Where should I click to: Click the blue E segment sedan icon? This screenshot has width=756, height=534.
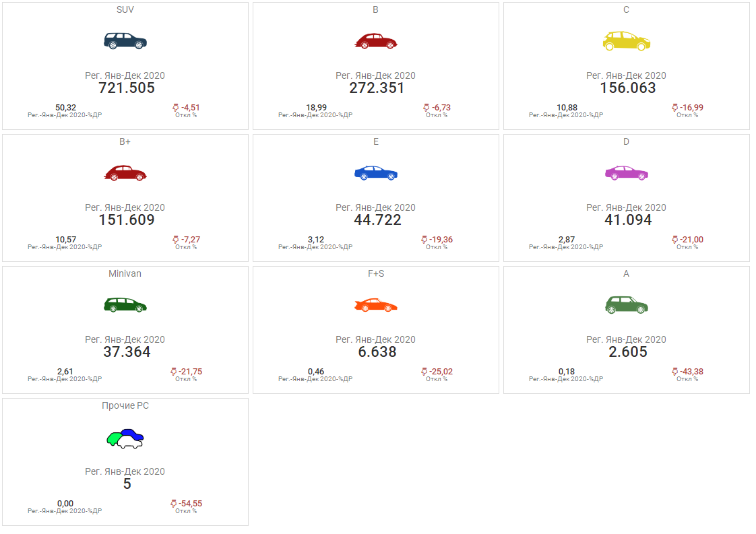pyautogui.click(x=376, y=172)
